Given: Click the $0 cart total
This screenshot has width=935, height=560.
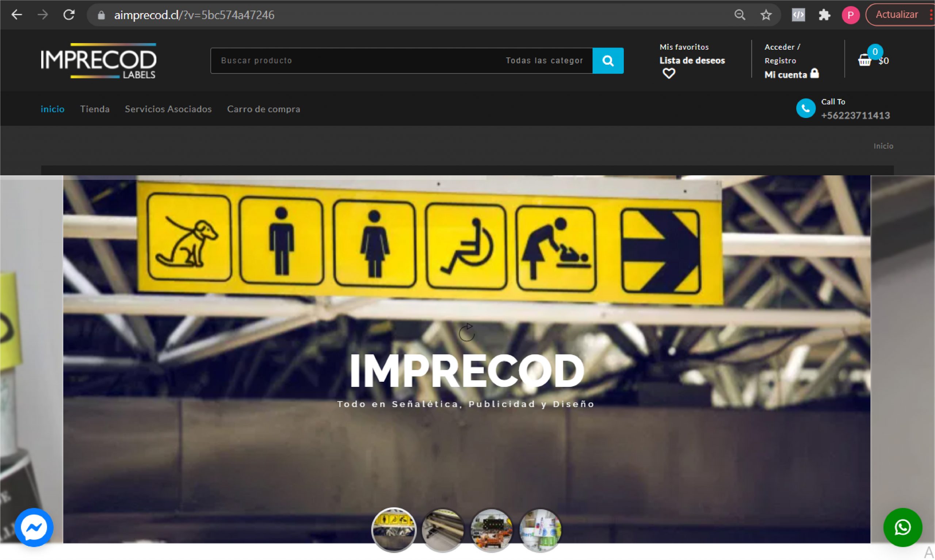Looking at the screenshot, I should coord(884,61).
